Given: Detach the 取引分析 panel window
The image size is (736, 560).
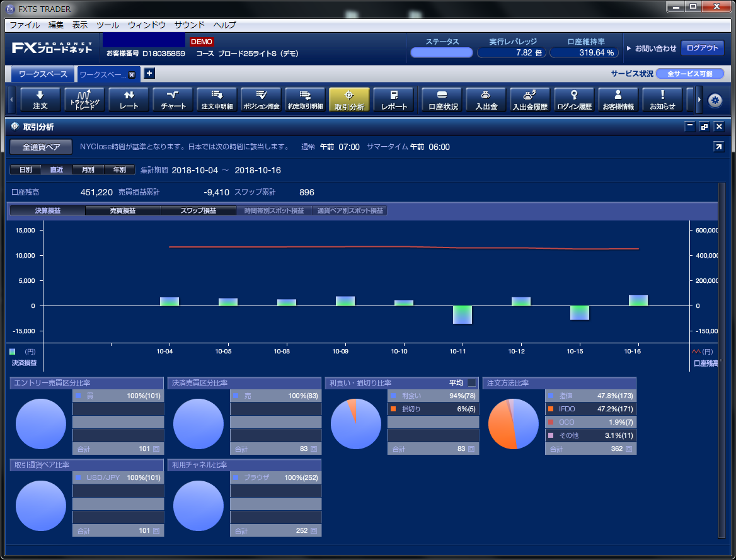Looking at the screenshot, I should (704, 126).
